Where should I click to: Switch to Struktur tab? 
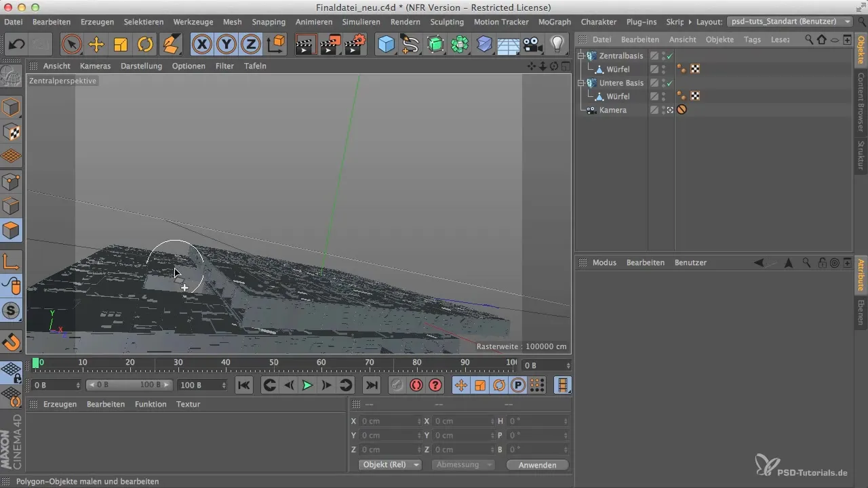click(x=861, y=155)
